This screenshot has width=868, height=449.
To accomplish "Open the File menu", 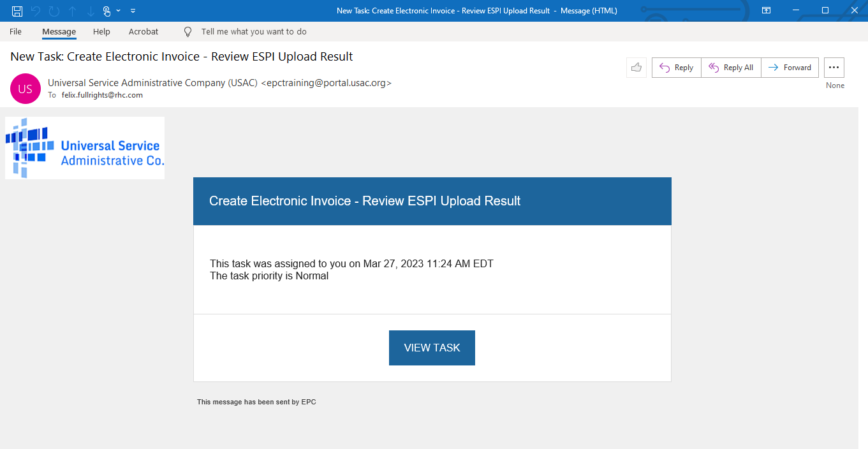I will click(15, 31).
